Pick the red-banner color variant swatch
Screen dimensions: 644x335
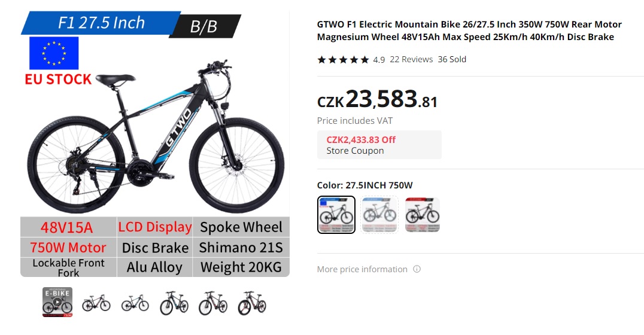point(423,215)
